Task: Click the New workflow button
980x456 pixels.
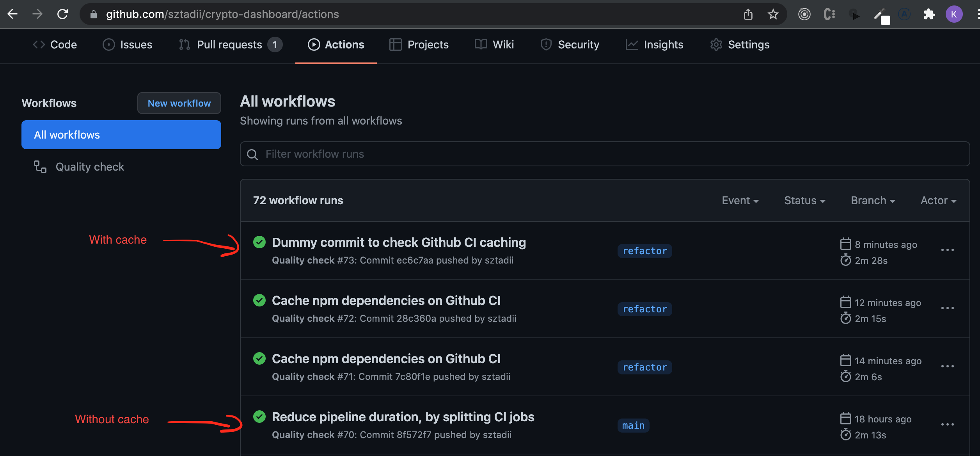Action: click(x=179, y=103)
